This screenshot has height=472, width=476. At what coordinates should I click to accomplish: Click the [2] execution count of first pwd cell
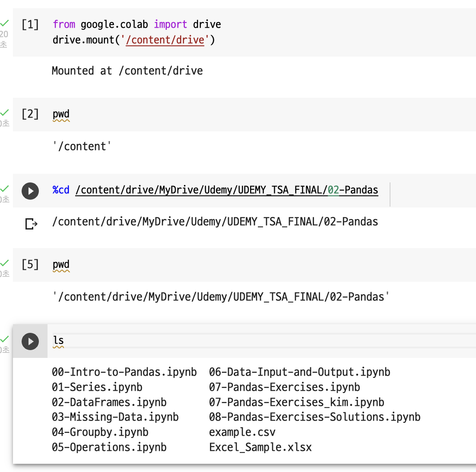30,114
